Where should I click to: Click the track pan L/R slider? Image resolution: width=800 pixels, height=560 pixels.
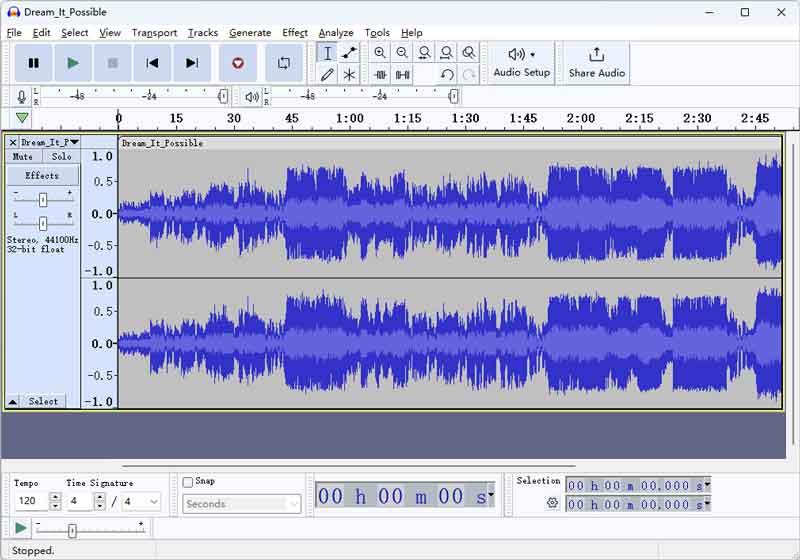[42, 223]
